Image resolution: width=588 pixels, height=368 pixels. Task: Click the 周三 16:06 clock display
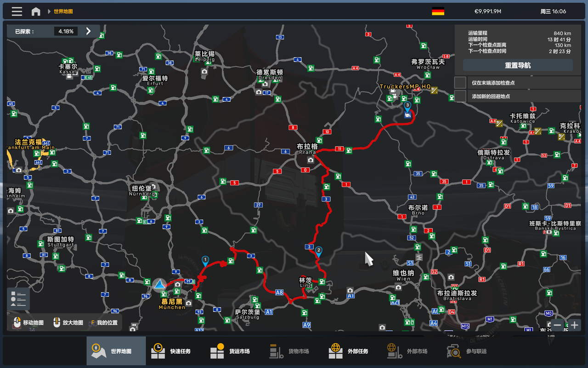(553, 11)
